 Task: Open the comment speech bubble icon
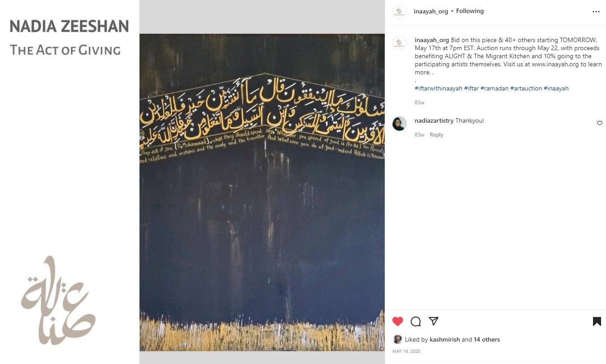(x=416, y=321)
